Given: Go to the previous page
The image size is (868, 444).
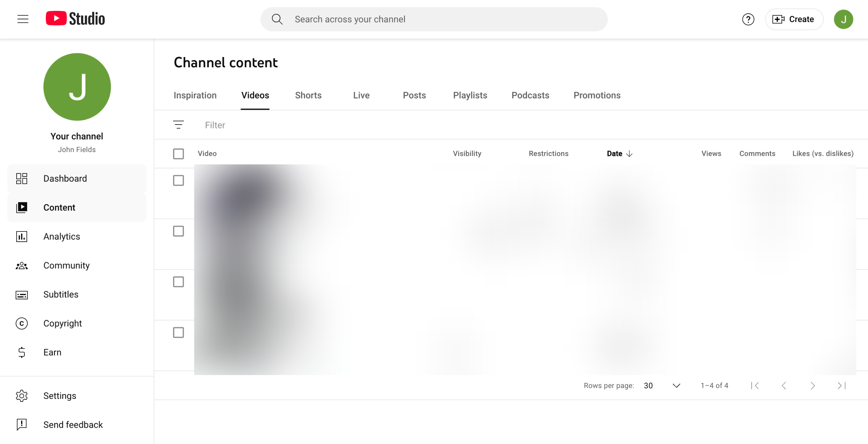Looking at the screenshot, I should [784, 386].
